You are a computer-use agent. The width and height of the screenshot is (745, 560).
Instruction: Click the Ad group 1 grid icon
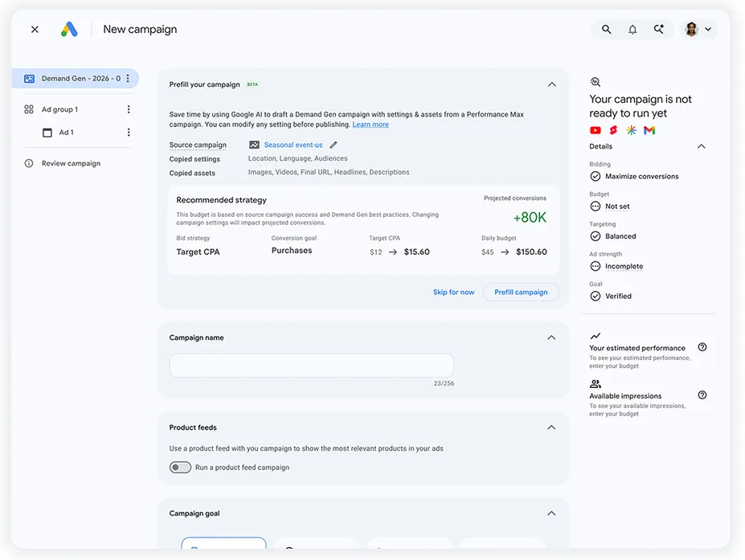click(29, 109)
